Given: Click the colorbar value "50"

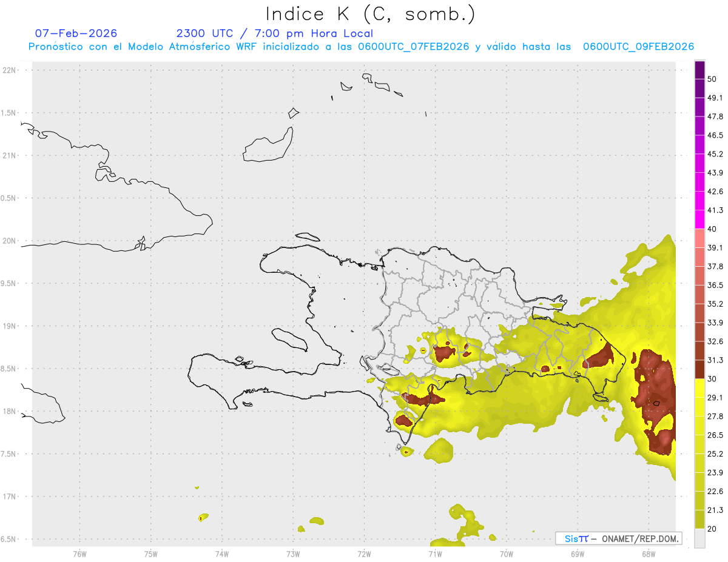Looking at the screenshot, I should click(712, 79).
